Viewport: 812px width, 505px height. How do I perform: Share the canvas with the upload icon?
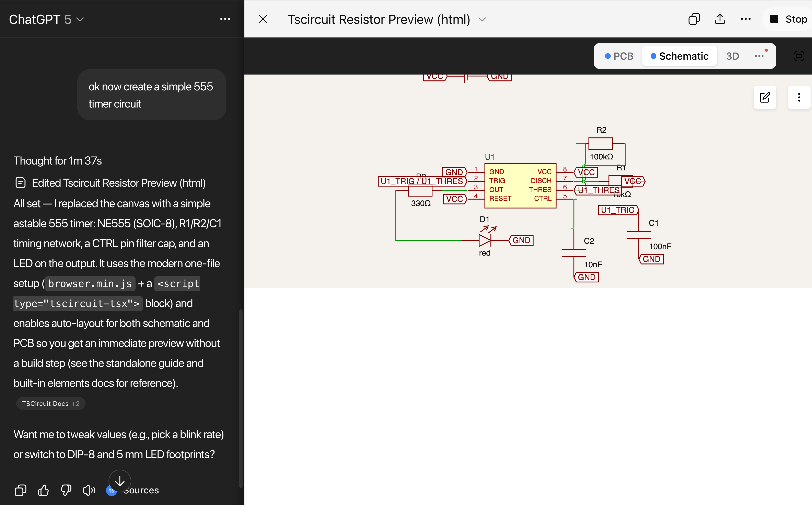720,19
